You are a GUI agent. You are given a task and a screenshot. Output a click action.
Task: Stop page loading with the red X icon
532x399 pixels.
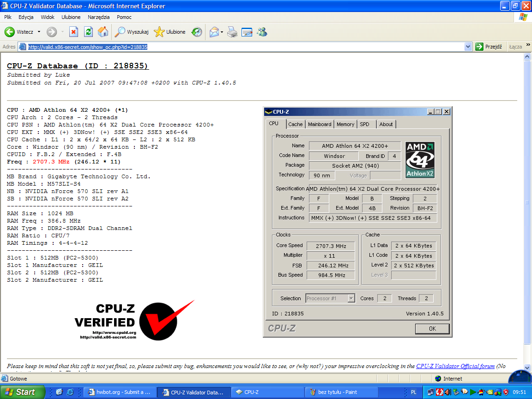(x=73, y=32)
